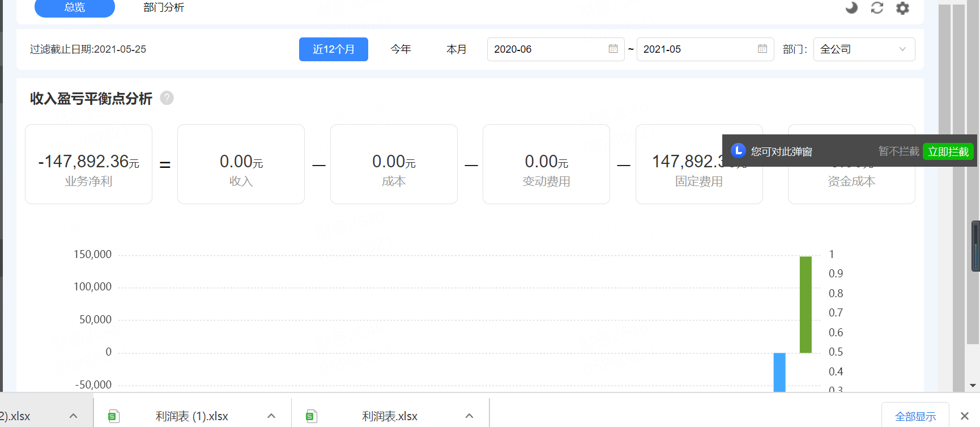Open settings via the gear icon
This screenshot has width=980, height=427.
pos(902,8)
